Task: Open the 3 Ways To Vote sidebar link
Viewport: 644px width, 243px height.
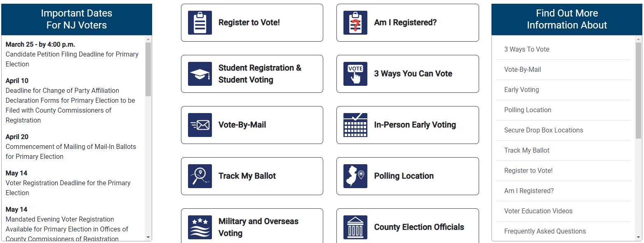Action: coord(526,49)
